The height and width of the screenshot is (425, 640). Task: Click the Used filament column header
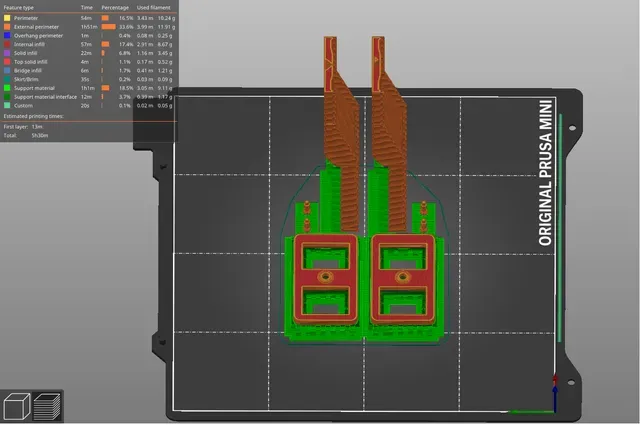(153, 7)
